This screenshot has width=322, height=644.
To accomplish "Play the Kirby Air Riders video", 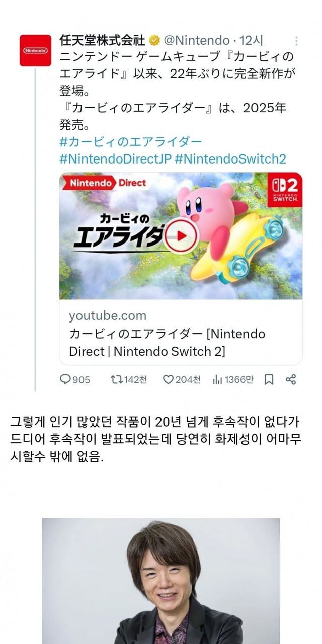I will [181, 235].
